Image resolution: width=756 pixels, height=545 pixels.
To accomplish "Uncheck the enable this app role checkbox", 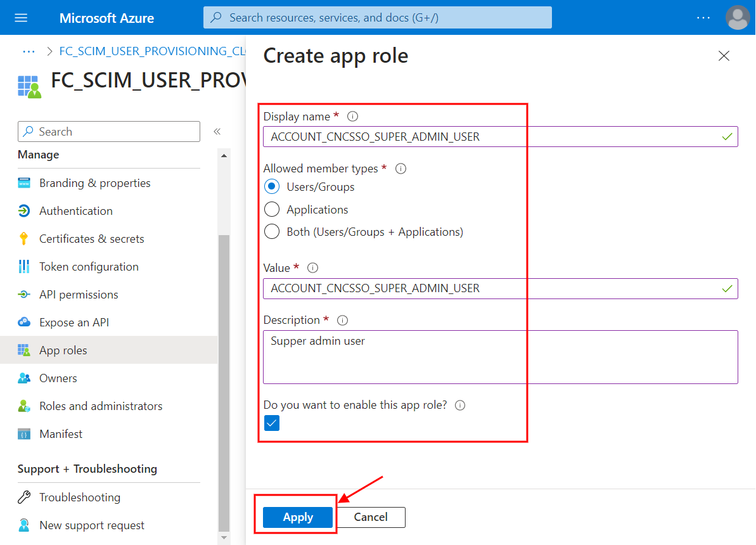I will pos(271,423).
